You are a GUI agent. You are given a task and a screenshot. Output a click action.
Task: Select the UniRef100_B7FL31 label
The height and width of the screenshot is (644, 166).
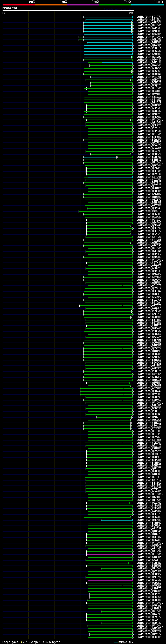[149, 63]
